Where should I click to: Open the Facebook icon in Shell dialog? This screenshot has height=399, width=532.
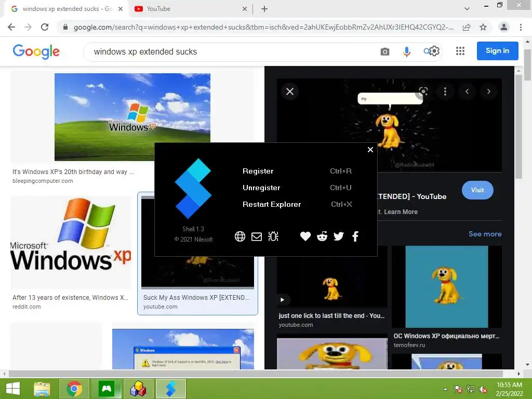point(355,236)
